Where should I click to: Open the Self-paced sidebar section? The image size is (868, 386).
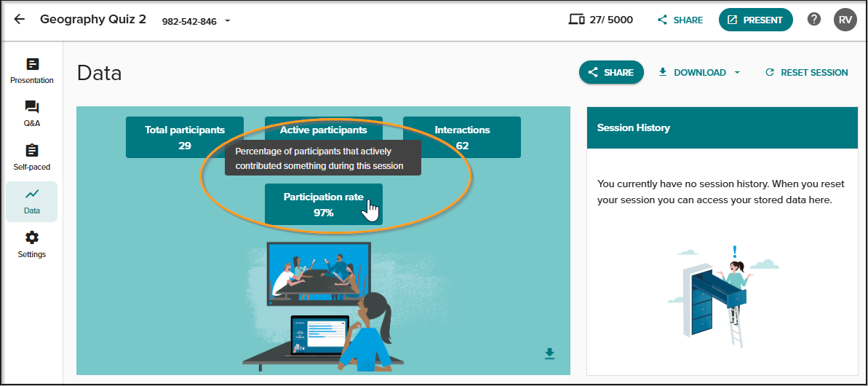[x=31, y=158]
